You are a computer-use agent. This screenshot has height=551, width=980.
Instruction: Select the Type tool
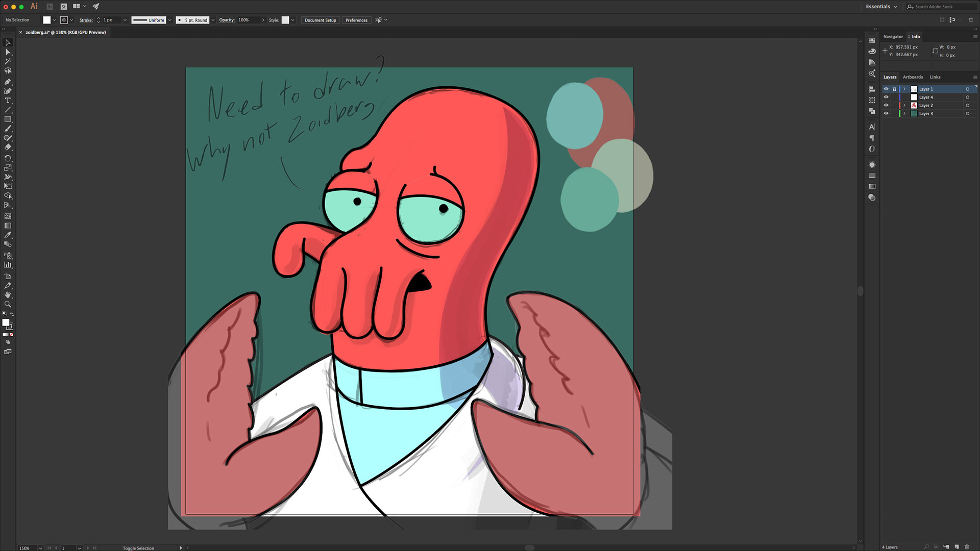[x=8, y=101]
